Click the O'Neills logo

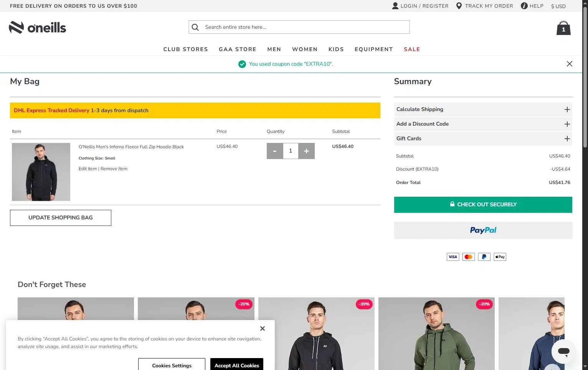(38, 27)
